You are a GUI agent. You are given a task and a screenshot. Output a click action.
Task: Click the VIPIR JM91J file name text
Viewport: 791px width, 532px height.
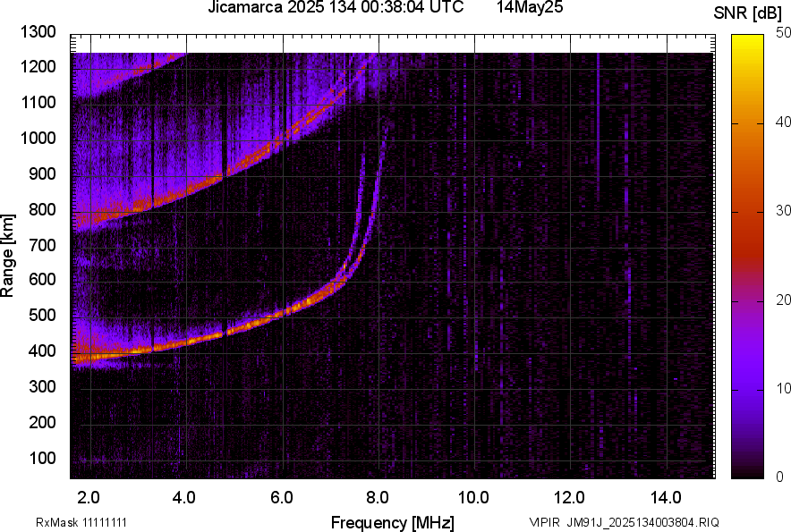[624, 522]
